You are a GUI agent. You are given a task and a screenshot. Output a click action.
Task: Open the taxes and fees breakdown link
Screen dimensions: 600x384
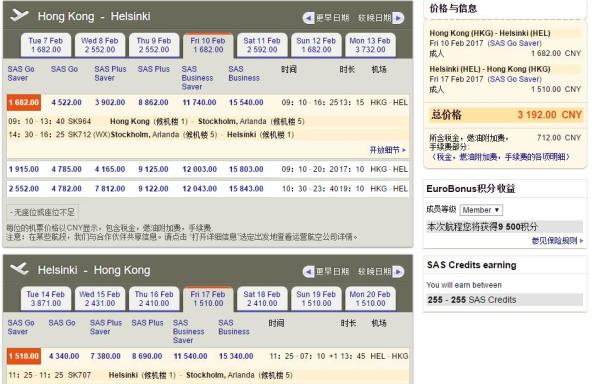pyautogui.click(x=501, y=156)
